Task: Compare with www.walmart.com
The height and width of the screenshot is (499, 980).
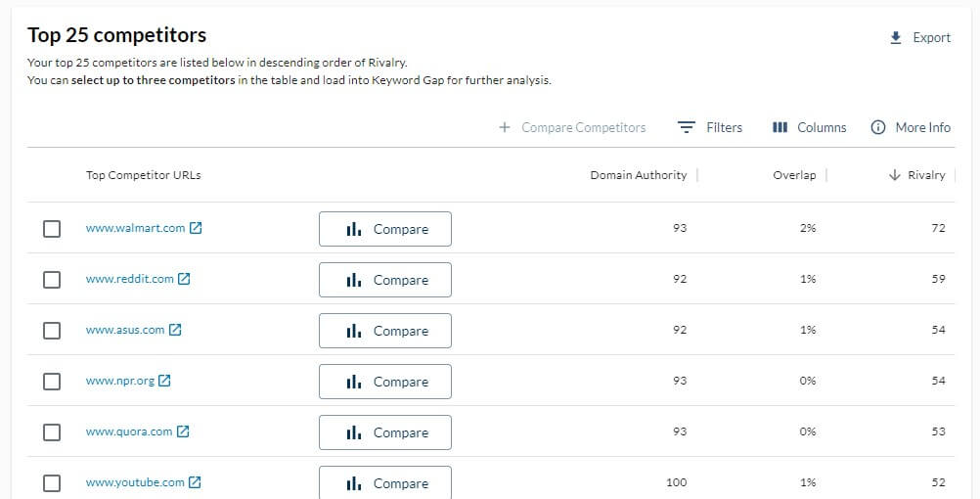Action: pyautogui.click(x=385, y=229)
